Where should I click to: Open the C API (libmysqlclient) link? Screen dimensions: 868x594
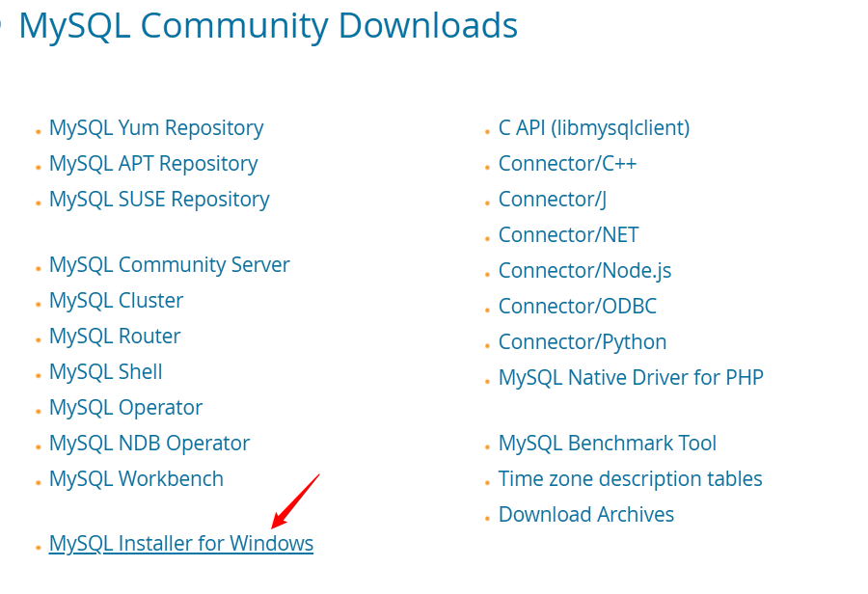point(594,128)
